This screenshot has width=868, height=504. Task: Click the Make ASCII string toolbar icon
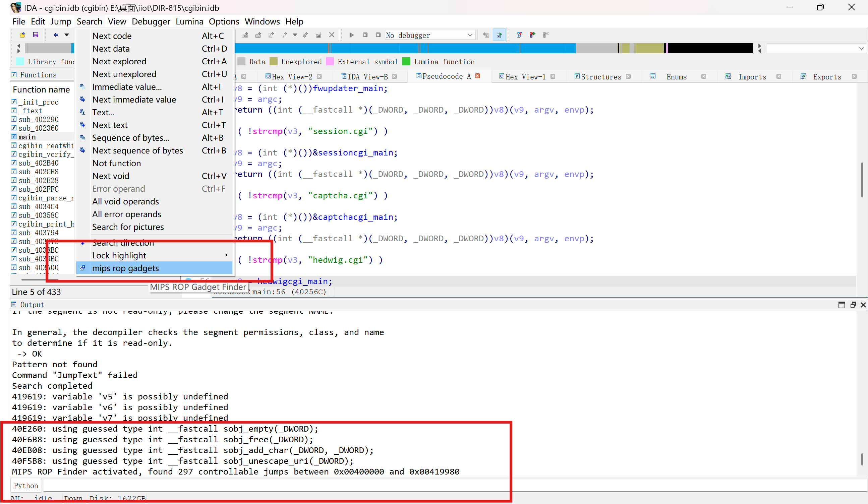(x=272, y=35)
